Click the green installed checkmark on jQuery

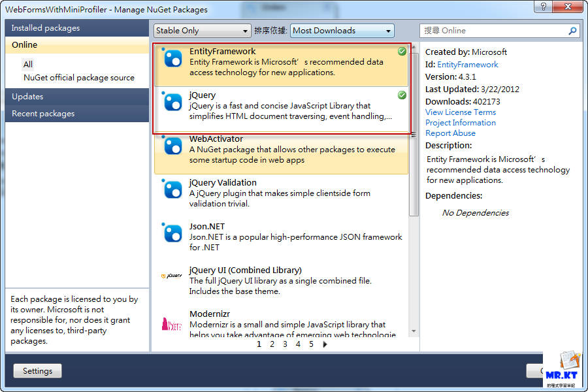coord(402,95)
